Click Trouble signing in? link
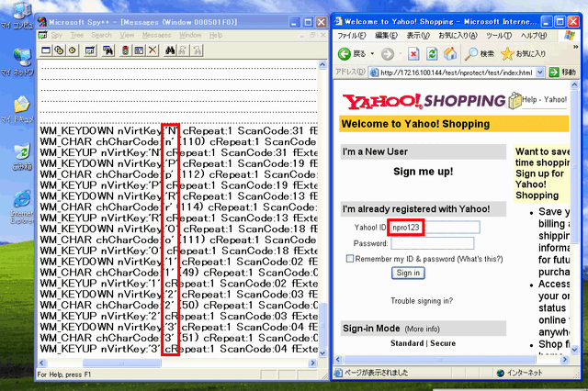The image size is (588, 391). [x=422, y=301]
